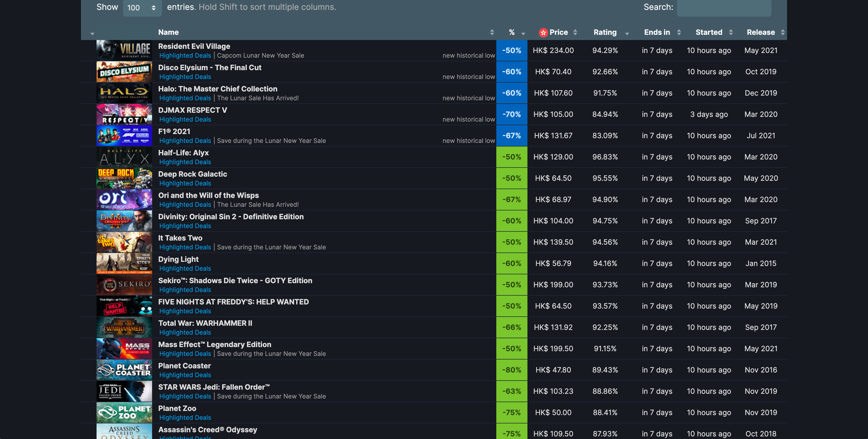This screenshot has height=439, width=868.
Task: Open the Resident Evil Village thumbnail
Action: coord(124,51)
